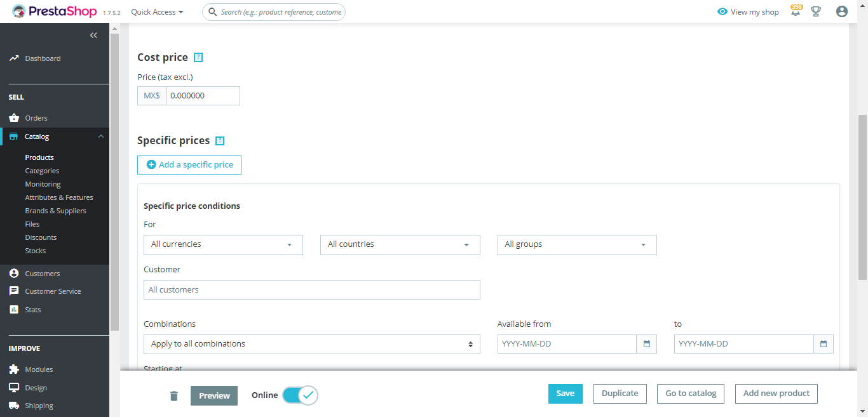Image resolution: width=868 pixels, height=417 pixels.
Task: Open notifications bell icon
Action: tap(796, 11)
